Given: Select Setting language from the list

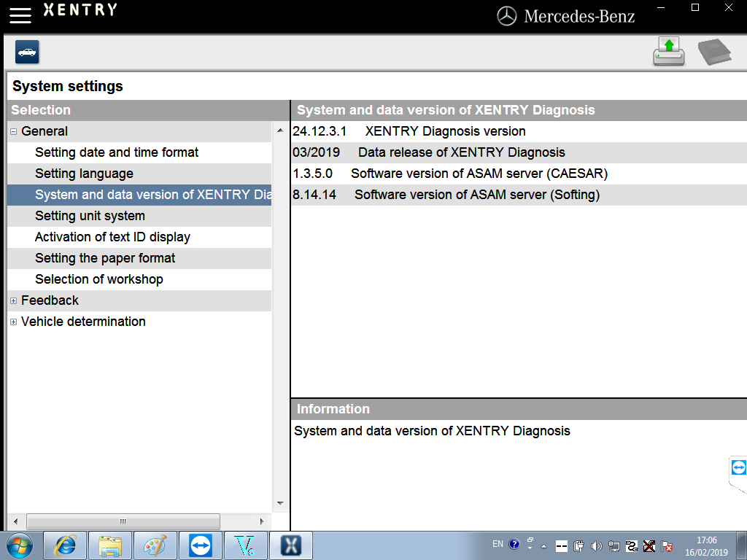Looking at the screenshot, I should [x=84, y=174].
